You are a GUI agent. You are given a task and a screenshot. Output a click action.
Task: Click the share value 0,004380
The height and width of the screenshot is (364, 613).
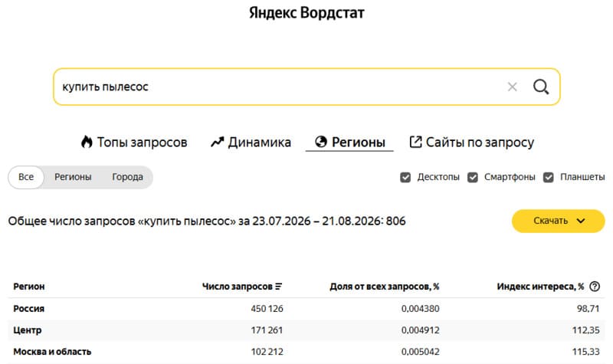click(x=420, y=309)
